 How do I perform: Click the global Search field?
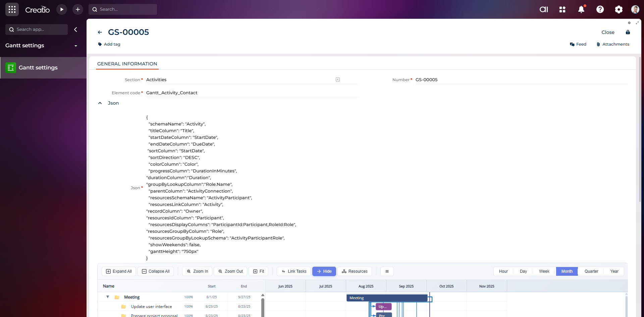(x=126, y=9)
